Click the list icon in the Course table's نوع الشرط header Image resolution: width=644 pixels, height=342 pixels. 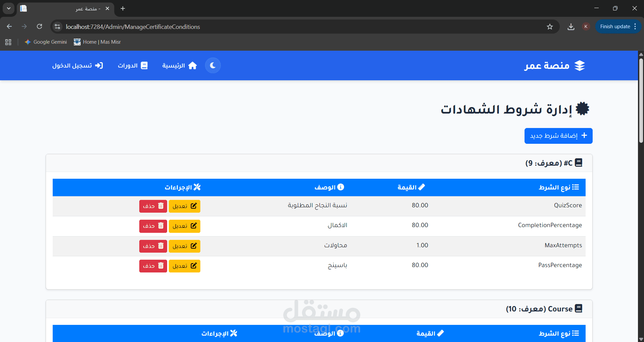[576, 333]
